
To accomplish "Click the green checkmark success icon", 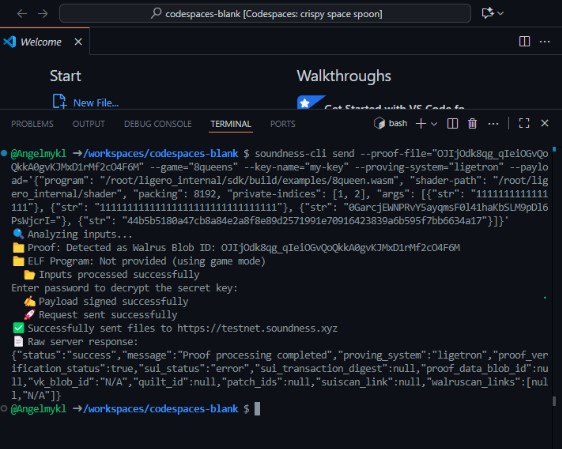I will (x=18, y=328).
